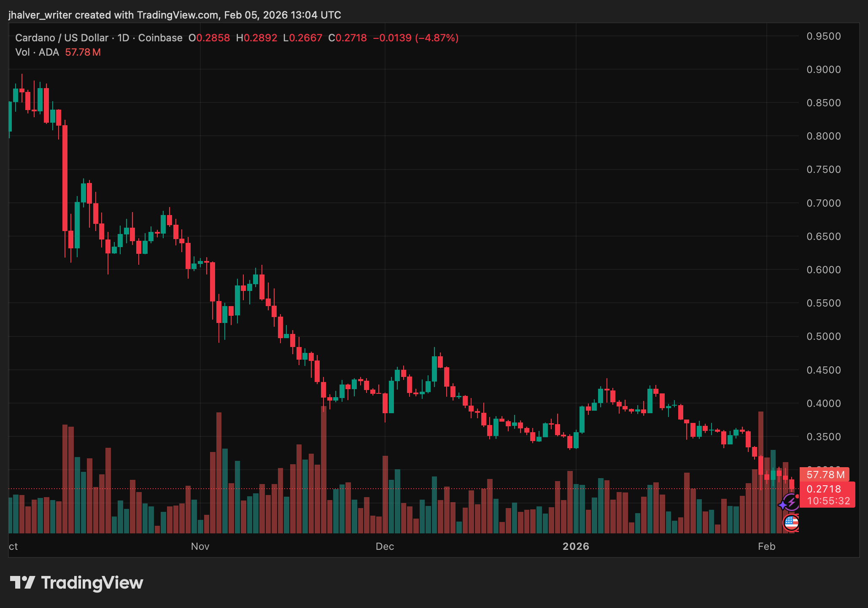Click the TradingView logo mark at bottom left
The image size is (868, 608).
(x=22, y=582)
